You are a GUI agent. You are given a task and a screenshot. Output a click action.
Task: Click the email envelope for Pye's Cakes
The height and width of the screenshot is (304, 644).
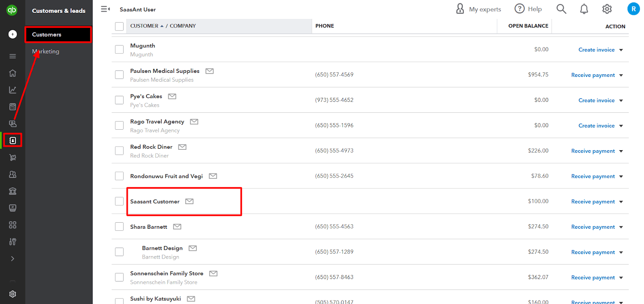pyautogui.click(x=172, y=96)
